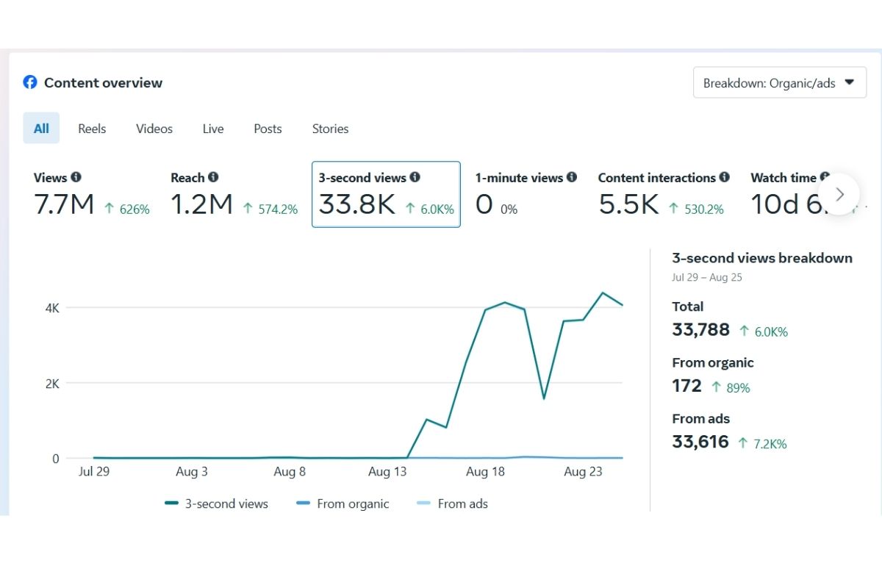Select the Reach 1.2M metric card
Viewport: 882px width, 588px height.
(x=234, y=195)
